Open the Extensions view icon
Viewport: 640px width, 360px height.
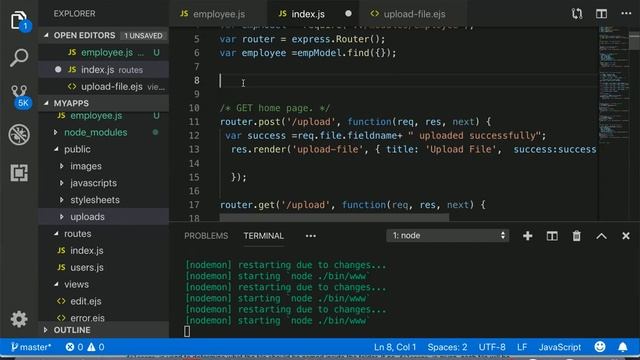click(19, 173)
